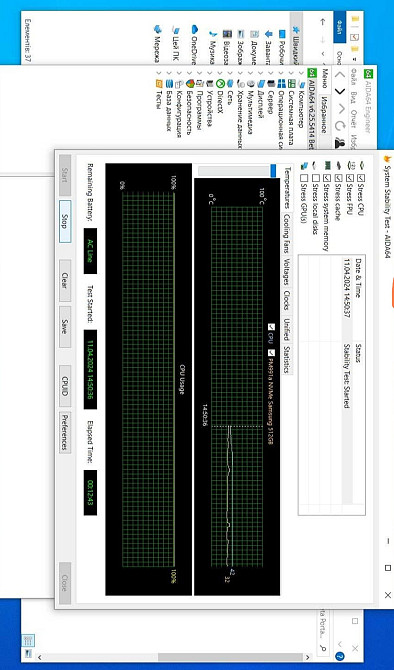This screenshot has width=394, height=670.
Task: Click the Explorer search magnifier icon
Action: 323,649
